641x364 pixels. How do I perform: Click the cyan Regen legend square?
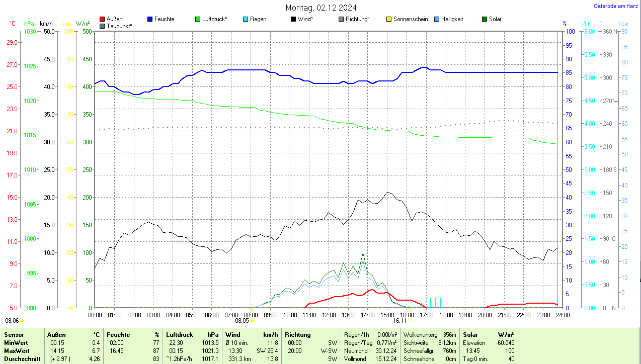[x=246, y=19]
